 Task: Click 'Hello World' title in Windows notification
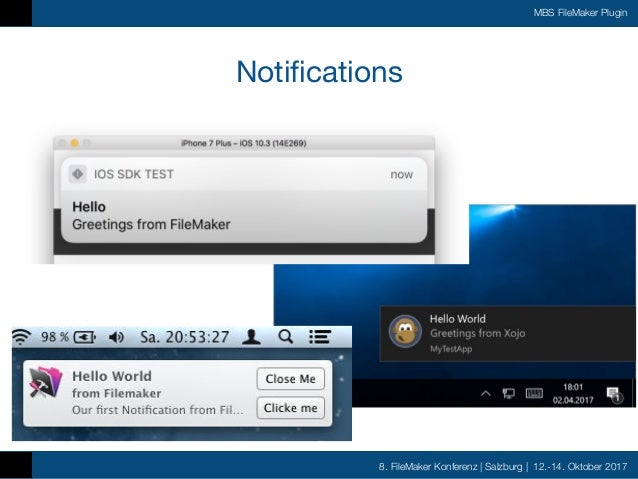click(458, 319)
